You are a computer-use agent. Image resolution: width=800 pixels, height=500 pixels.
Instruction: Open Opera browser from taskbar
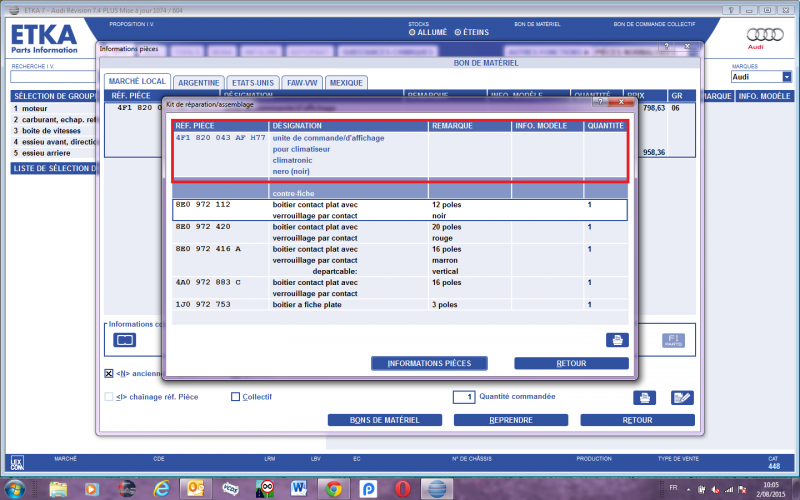pyautogui.click(x=403, y=489)
